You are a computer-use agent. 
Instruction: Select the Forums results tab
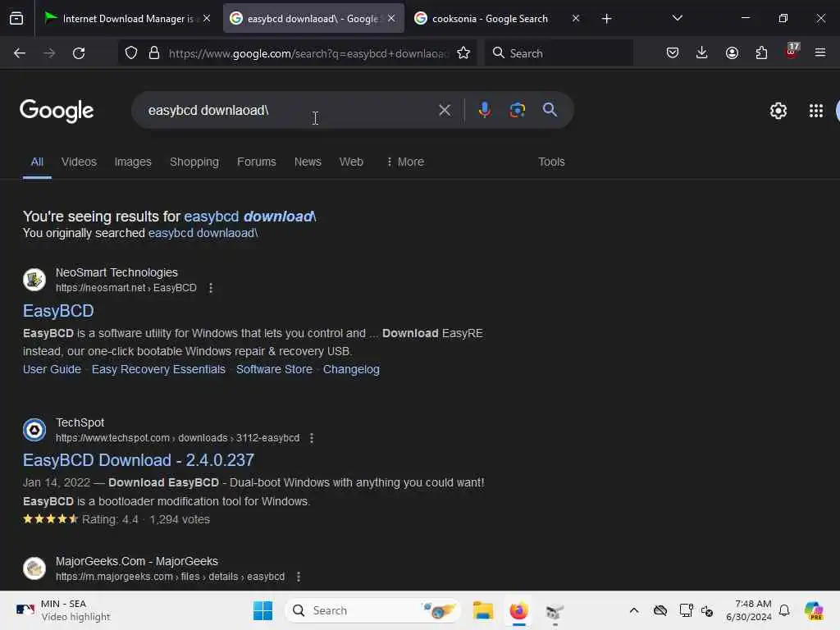(x=257, y=162)
